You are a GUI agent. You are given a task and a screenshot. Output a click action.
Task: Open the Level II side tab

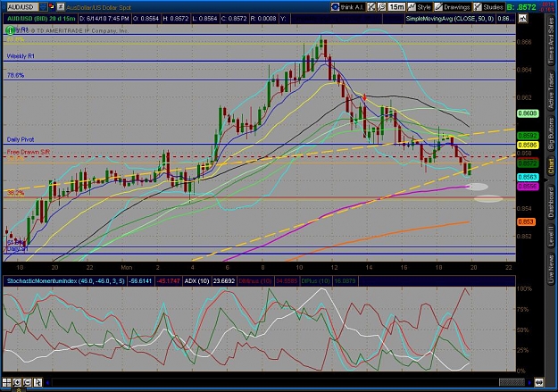coord(551,236)
